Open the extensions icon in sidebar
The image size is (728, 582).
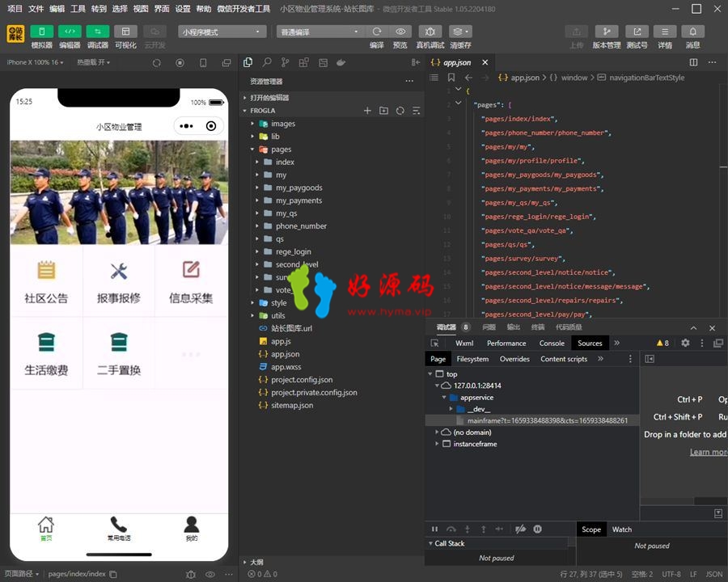(303, 62)
